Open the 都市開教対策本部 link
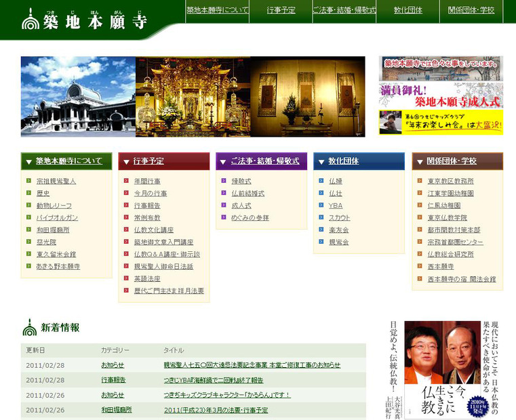The image size is (516, 420). pyautogui.click(x=454, y=230)
